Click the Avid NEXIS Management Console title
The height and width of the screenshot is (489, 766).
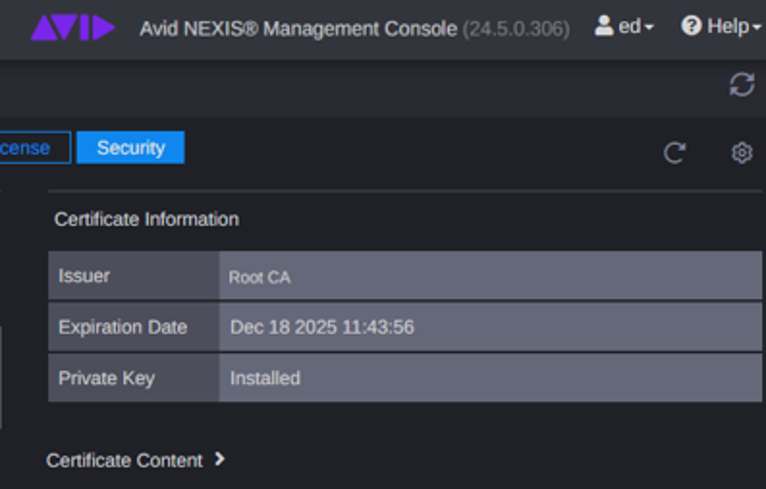[x=298, y=29]
